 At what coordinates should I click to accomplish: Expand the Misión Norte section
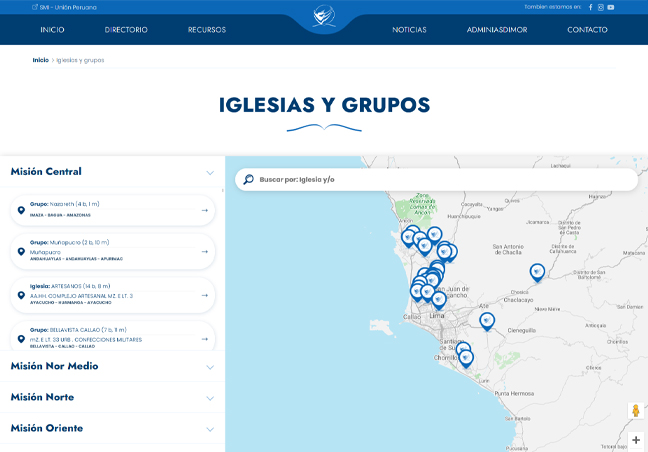[x=210, y=398]
